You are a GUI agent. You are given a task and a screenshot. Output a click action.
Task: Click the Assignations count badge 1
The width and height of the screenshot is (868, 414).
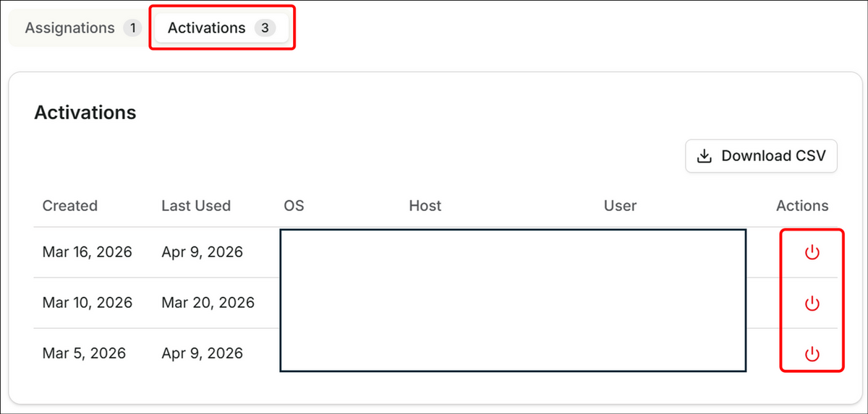point(132,28)
